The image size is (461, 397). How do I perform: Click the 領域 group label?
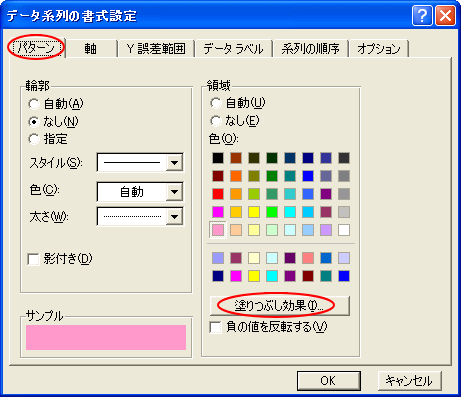pos(218,86)
